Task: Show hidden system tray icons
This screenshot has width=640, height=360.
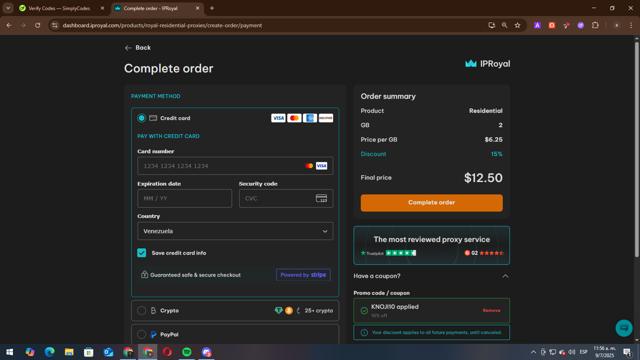Action: 533,352
